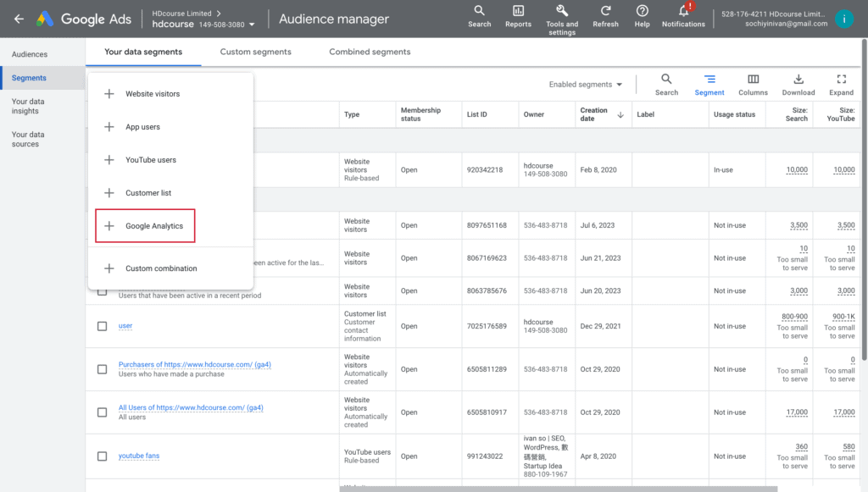Click the Usage status column header
Image resolution: width=868 pixels, height=492 pixels.
(734, 114)
